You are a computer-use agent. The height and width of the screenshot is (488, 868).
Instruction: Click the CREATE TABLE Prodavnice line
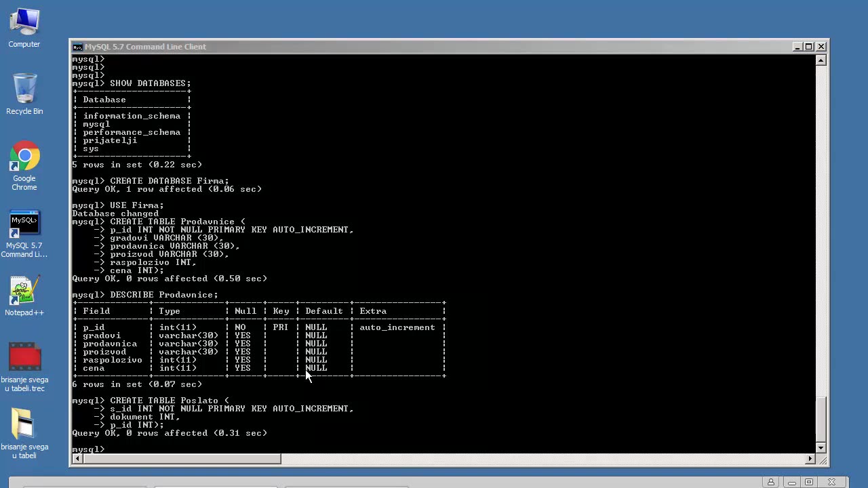click(159, 222)
